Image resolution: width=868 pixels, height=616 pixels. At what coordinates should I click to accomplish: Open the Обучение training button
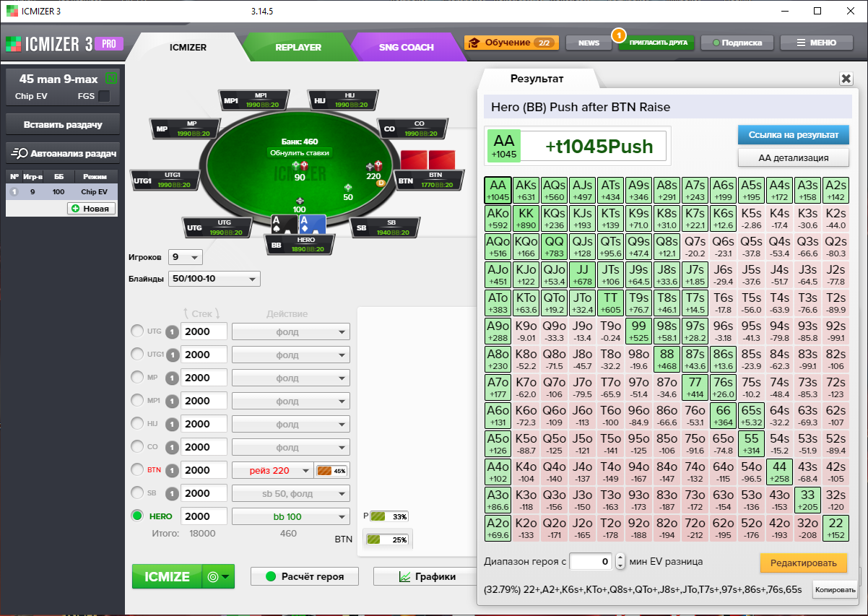pyautogui.click(x=511, y=43)
